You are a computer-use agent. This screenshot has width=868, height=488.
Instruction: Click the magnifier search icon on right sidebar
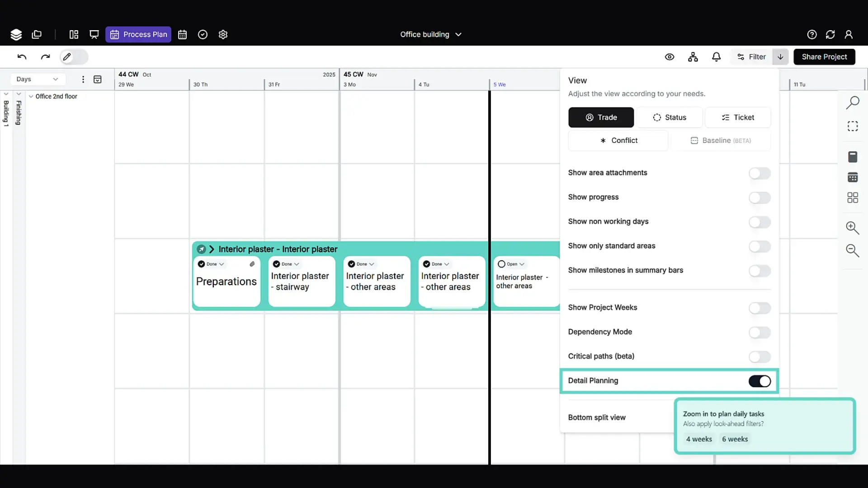coord(852,103)
